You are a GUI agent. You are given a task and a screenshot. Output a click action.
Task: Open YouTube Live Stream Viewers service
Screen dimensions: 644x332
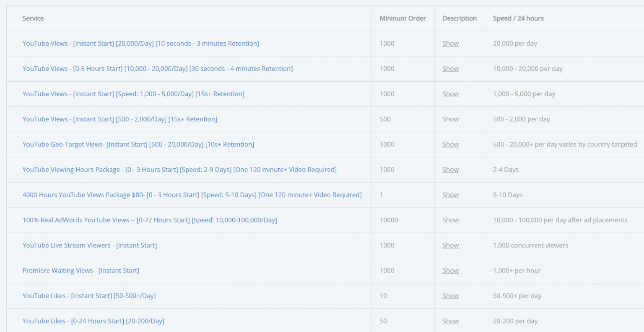(x=89, y=245)
